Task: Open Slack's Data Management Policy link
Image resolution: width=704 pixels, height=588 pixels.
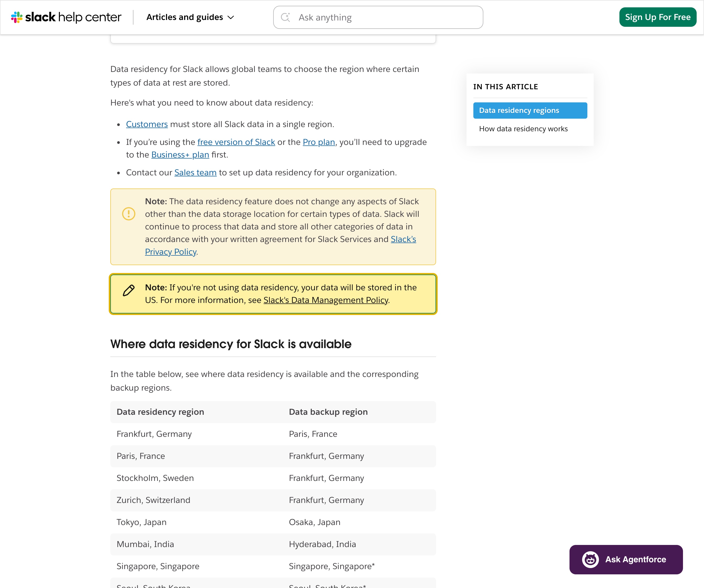Action: point(325,300)
